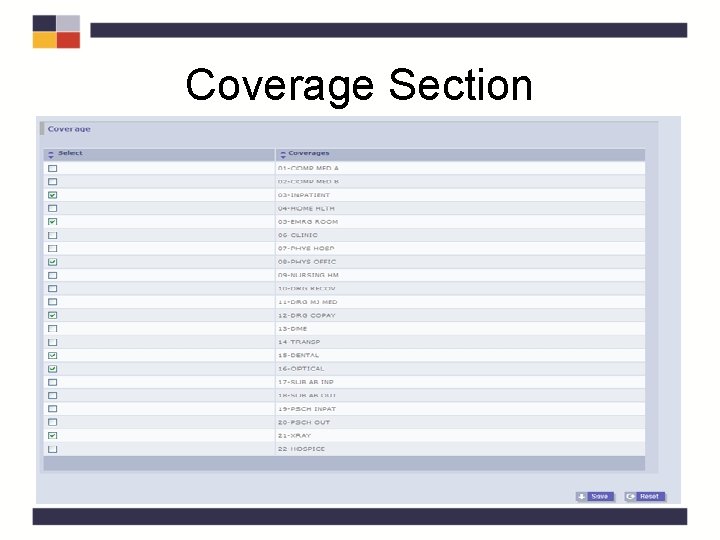Tick the 04-HOME HLTH checkbox
Screen dimensions: 720x540
coord(53,208)
